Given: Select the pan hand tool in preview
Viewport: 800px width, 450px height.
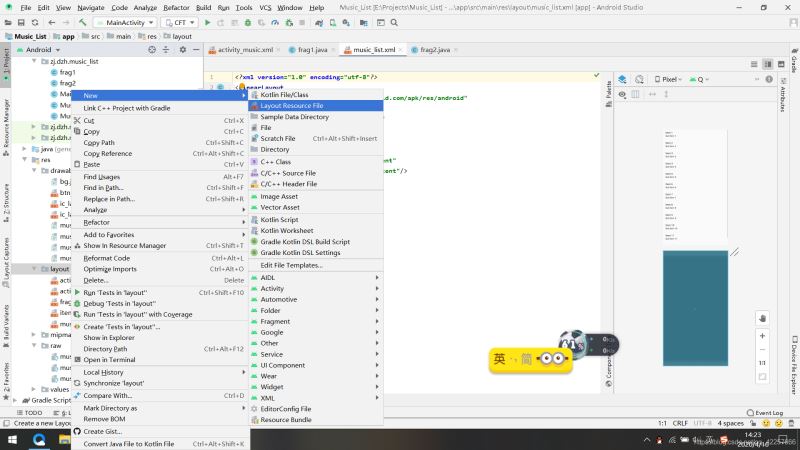Looking at the screenshot, I should 762,317.
